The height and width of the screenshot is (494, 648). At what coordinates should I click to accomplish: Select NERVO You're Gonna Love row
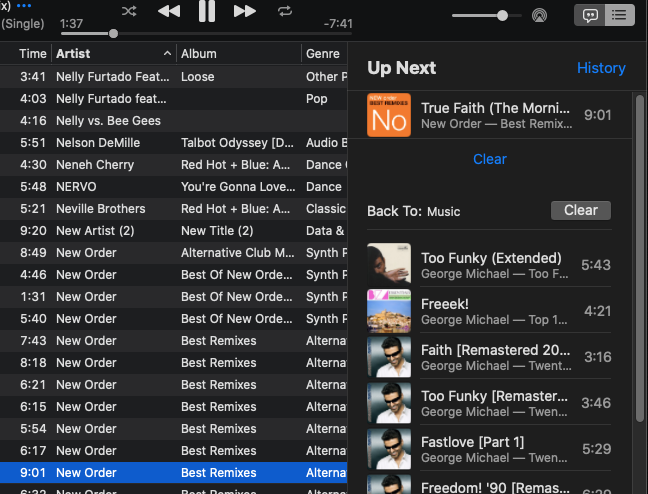coord(174,186)
